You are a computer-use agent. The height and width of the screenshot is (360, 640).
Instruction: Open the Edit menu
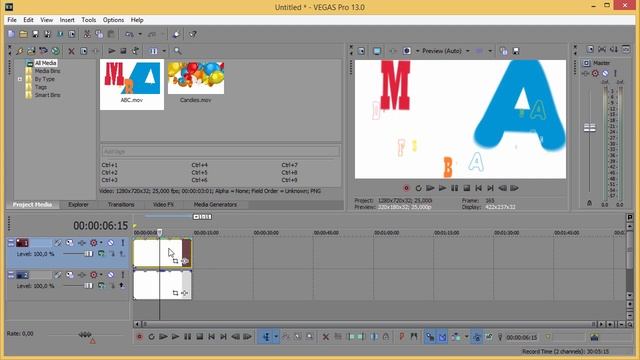tap(28, 20)
